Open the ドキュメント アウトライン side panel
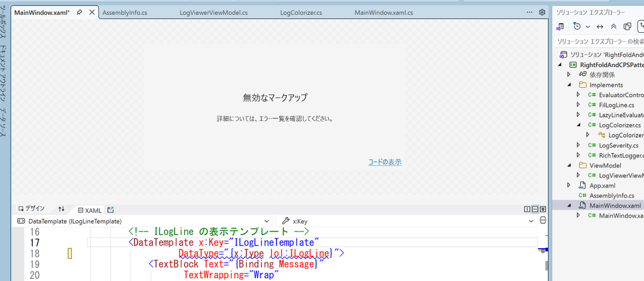The height and width of the screenshot is (281, 644). click(4, 74)
